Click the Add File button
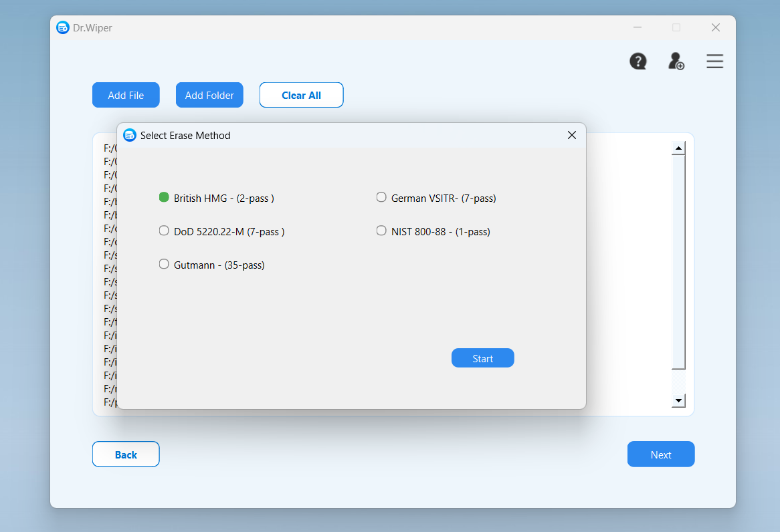Image resolution: width=780 pixels, height=532 pixels. (x=126, y=95)
